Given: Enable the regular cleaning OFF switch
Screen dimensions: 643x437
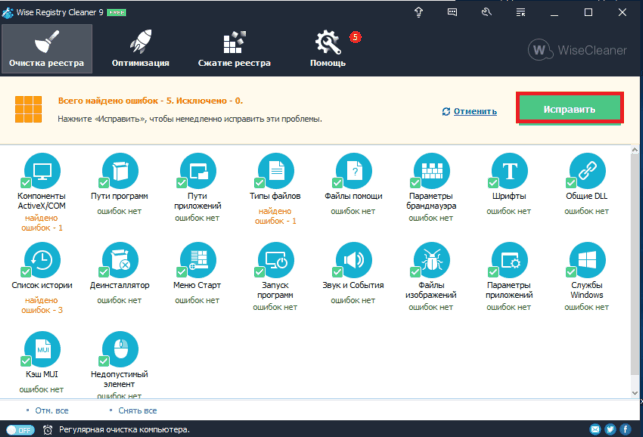Looking at the screenshot, I should point(20,430).
